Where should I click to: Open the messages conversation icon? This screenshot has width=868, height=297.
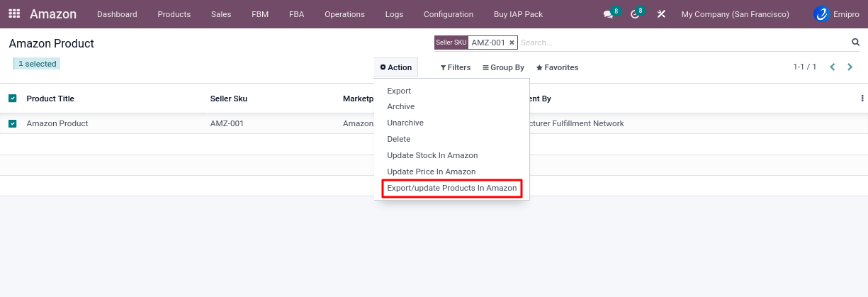pyautogui.click(x=608, y=14)
